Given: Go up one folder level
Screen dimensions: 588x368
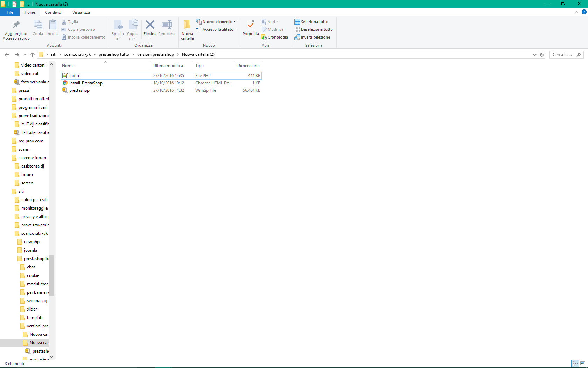Looking at the screenshot, I should coord(33,55).
